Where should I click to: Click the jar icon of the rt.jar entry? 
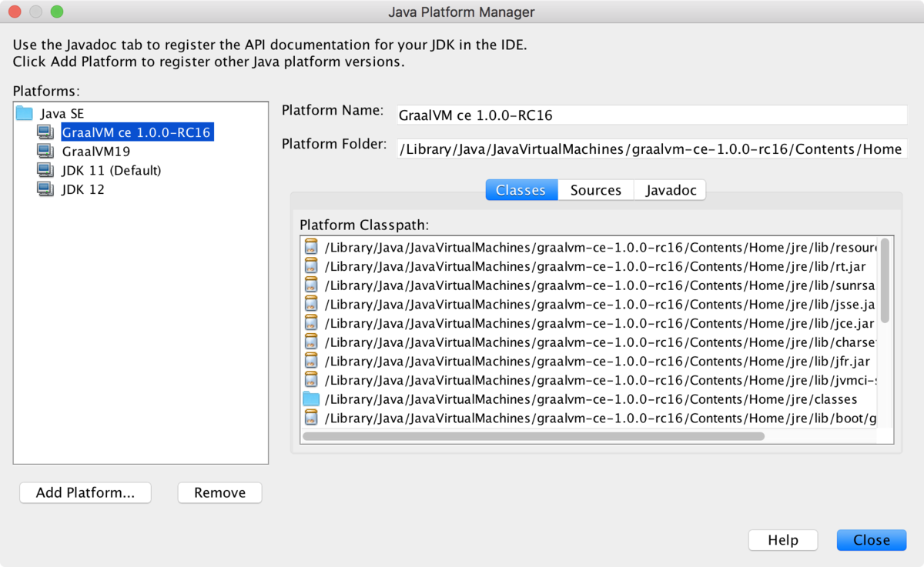(311, 266)
